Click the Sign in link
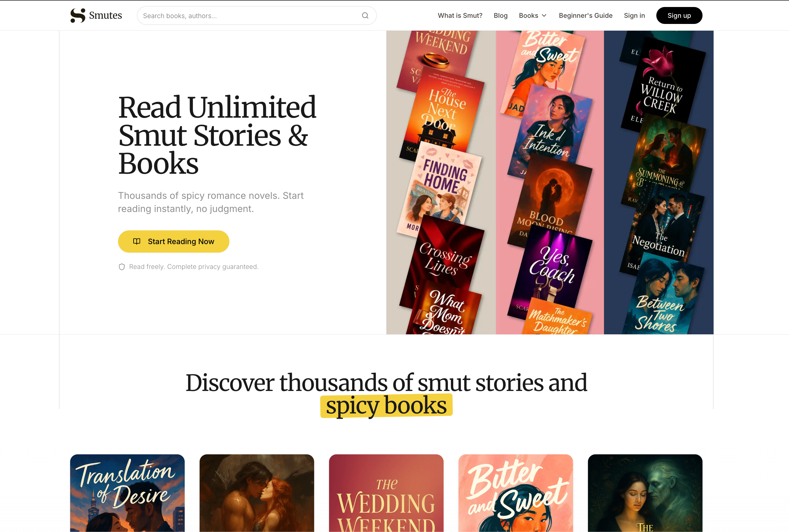 (634, 15)
